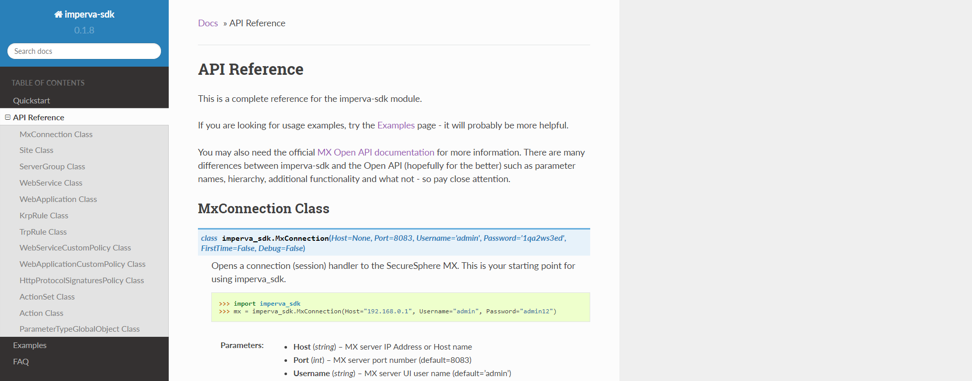Click the Username parameter description

(402, 374)
